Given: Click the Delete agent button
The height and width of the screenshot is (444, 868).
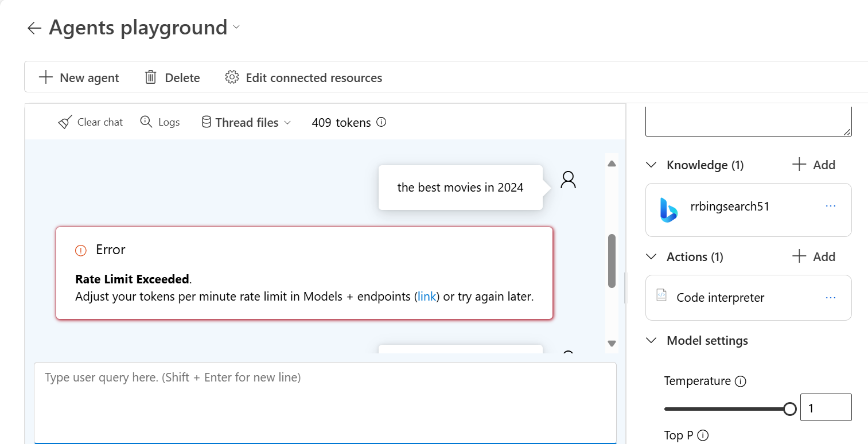Looking at the screenshot, I should tap(172, 77).
